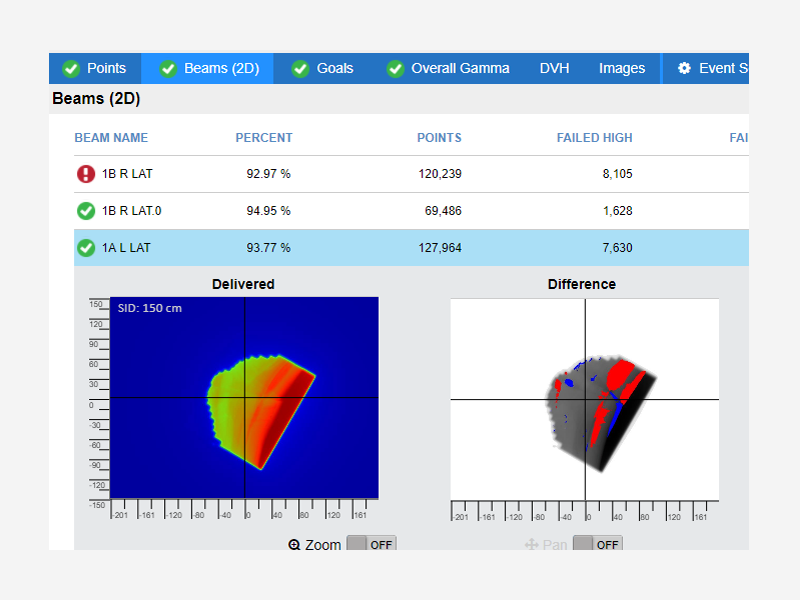800x600 pixels.
Task: Click the green check icon for 1B R LAT.0
Action: click(x=86, y=211)
